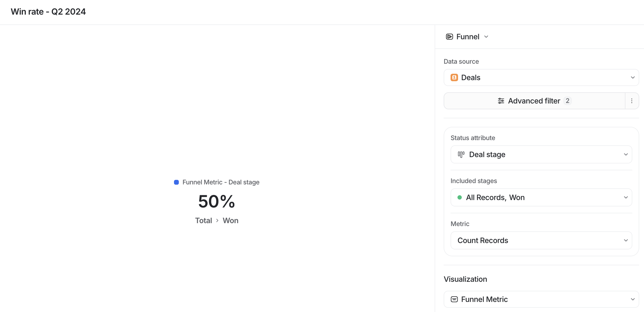
Task: Click the 50% funnel metric value
Action: pos(217,201)
